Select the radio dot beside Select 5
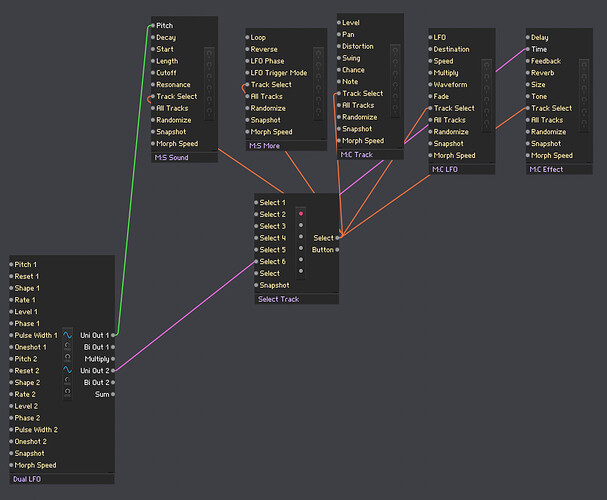Image resolution: width=607 pixels, height=500 pixels. [x=301, y=248]
